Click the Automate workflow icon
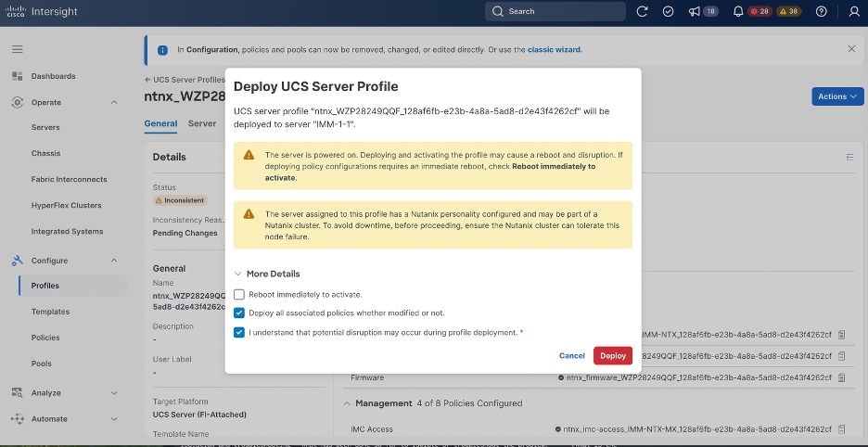The width and height of the screenshot is (868, 447). 18,419
